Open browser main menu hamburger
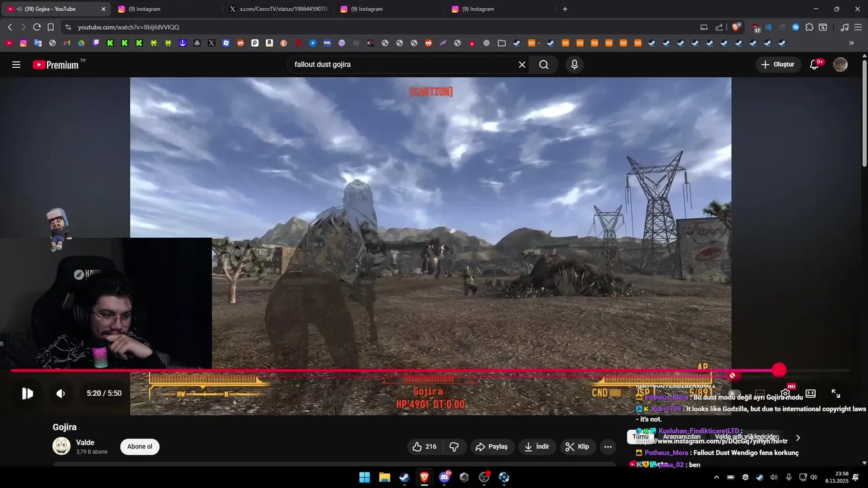This screenshot has height=488, width=868. pos(859,27)
